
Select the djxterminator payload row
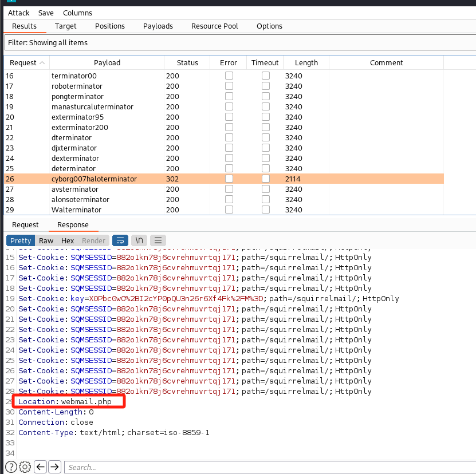[x=224, y=148]
